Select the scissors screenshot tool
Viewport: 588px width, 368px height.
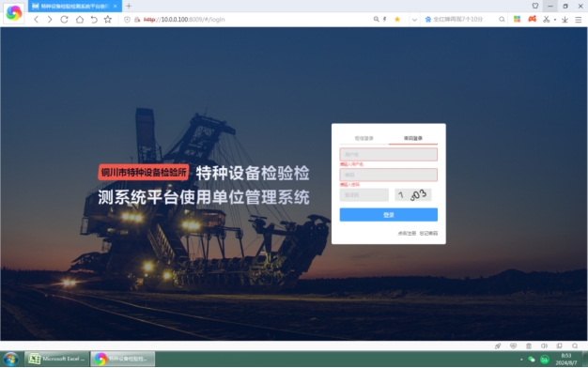click(547, 19)
